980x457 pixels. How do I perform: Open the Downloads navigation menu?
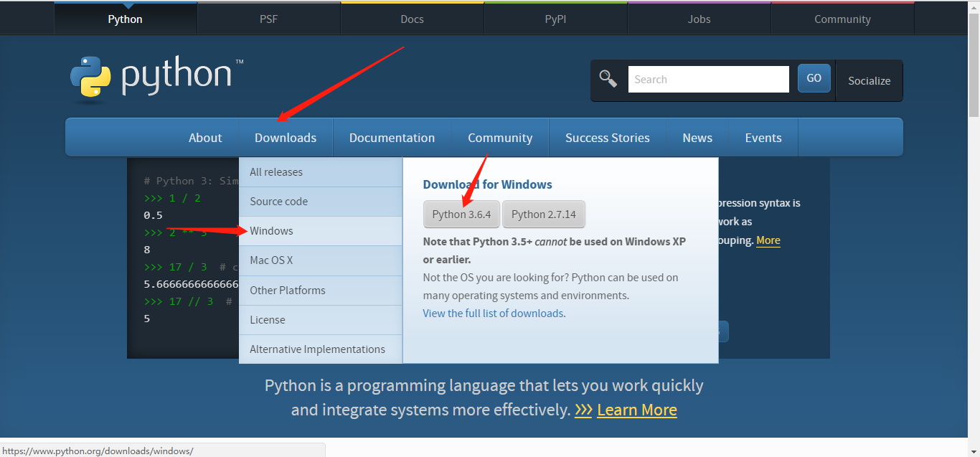tap(286, 138)
